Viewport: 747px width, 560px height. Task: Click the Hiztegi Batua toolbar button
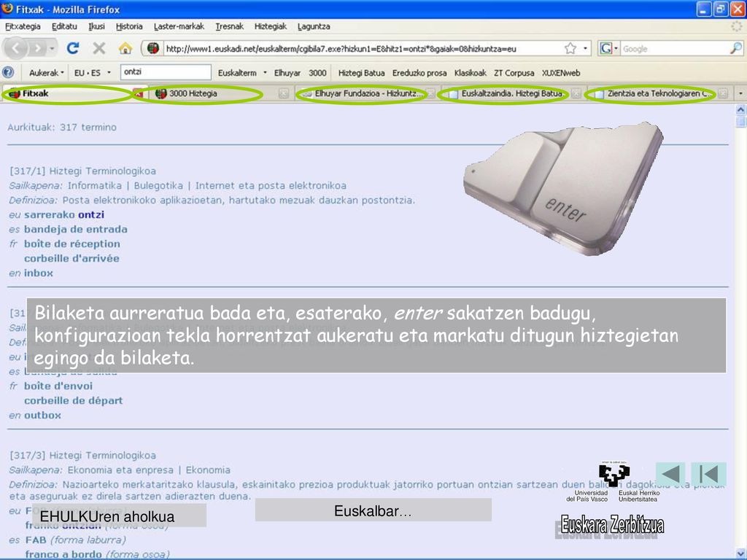click(x=361, y=73)
